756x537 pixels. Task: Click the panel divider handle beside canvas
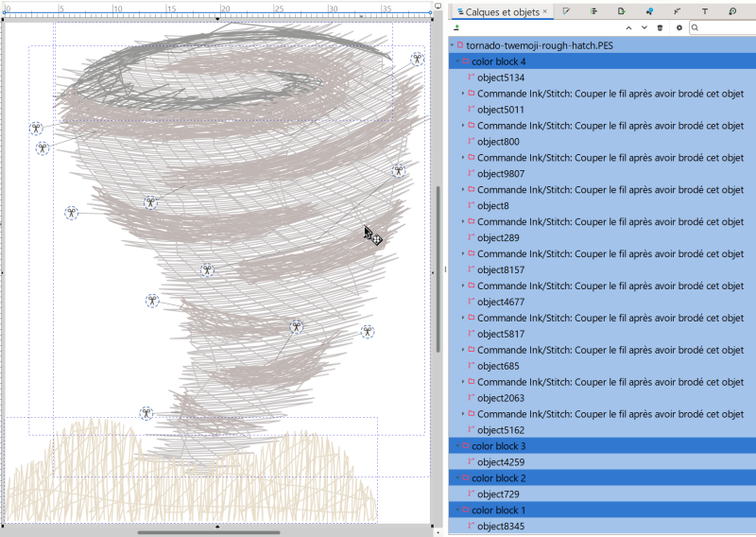click(x=445, y=269)
